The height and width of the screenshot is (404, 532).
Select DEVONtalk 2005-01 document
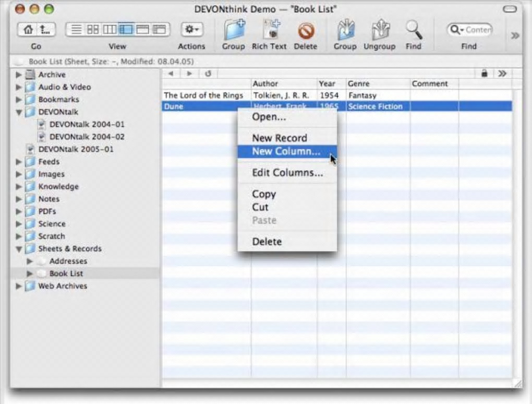(x=76, y=149)
